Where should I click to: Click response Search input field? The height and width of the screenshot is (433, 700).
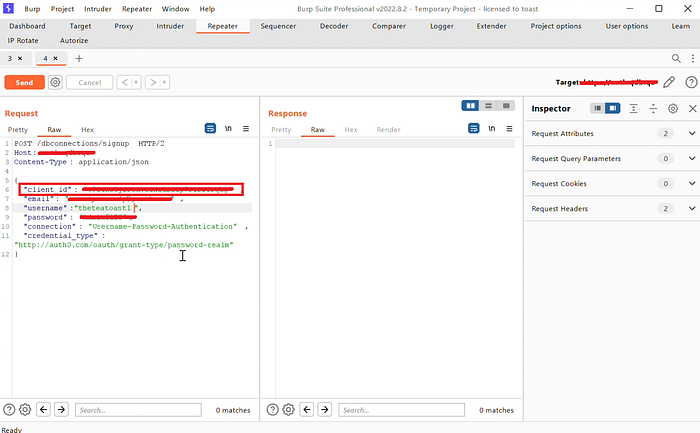(x=402, y=410)
